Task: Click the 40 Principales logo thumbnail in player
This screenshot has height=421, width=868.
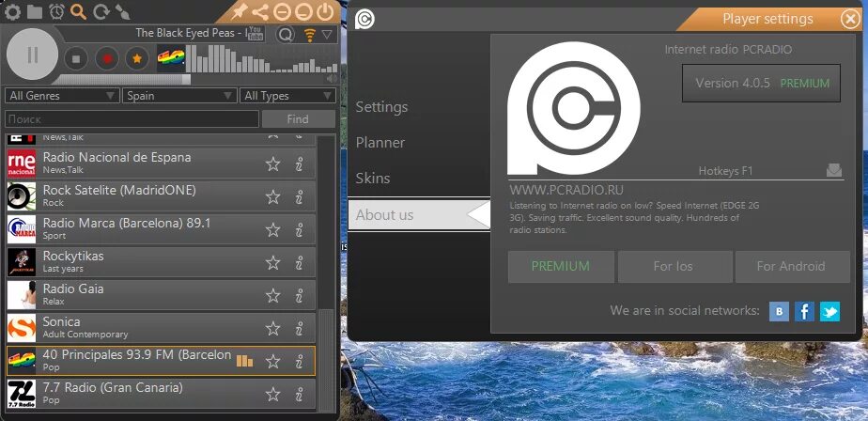Action: 171,58
